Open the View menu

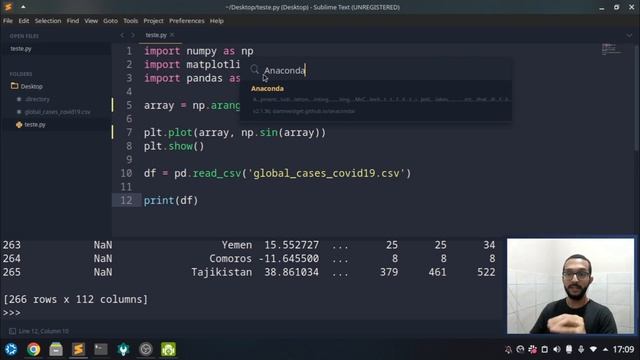[91, 21]
